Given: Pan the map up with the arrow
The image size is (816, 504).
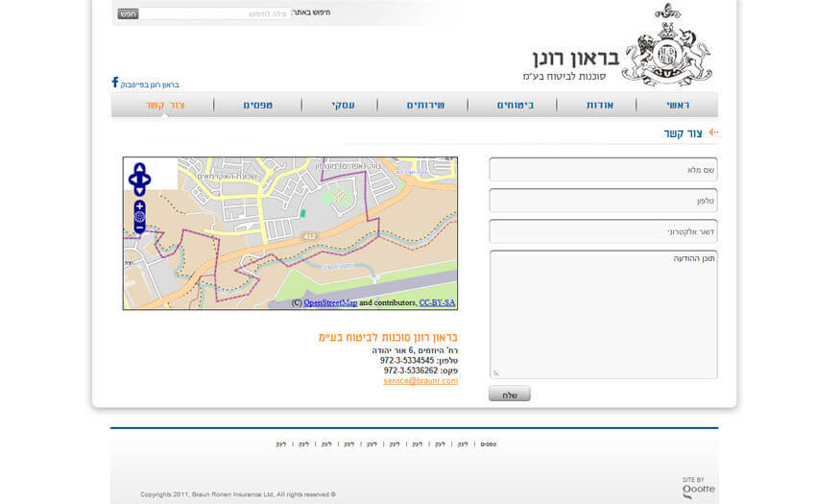Looking at the screenshot, I should tap(140, 168).
